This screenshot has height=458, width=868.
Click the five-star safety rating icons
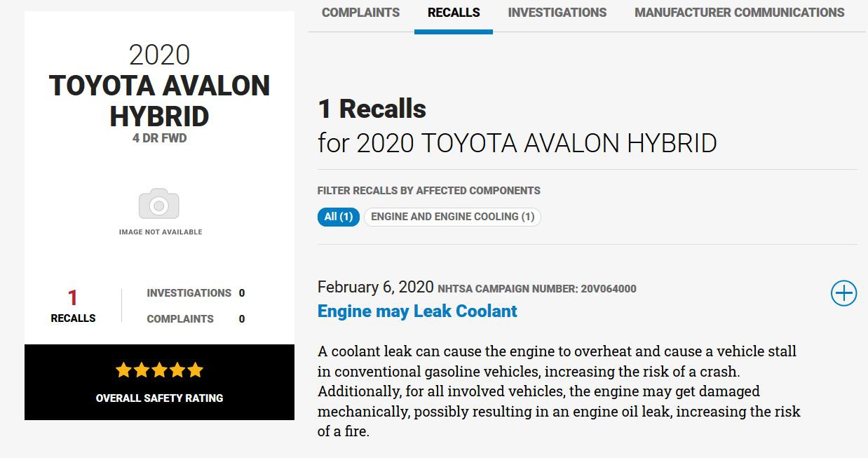[x=159, y=370]
